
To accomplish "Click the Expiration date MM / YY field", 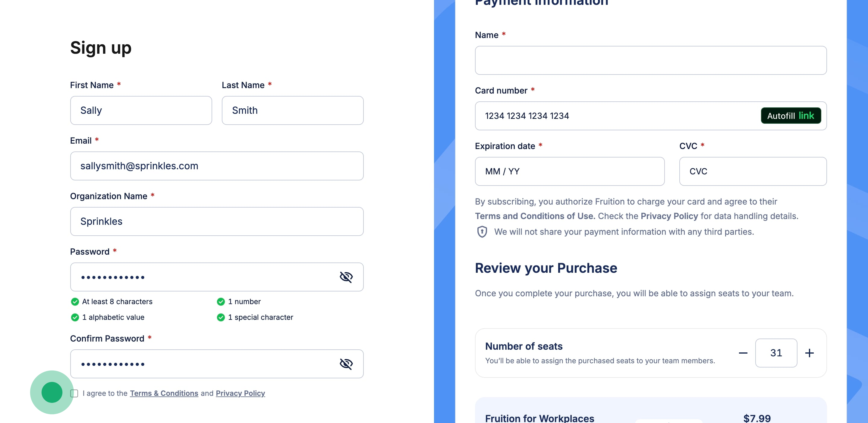I will [x=569, y=171].
